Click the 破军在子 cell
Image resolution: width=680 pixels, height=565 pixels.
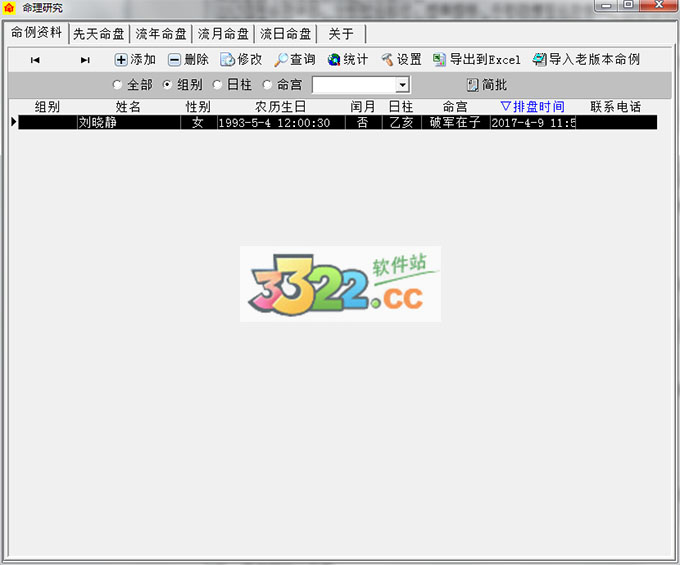point(455,122)
